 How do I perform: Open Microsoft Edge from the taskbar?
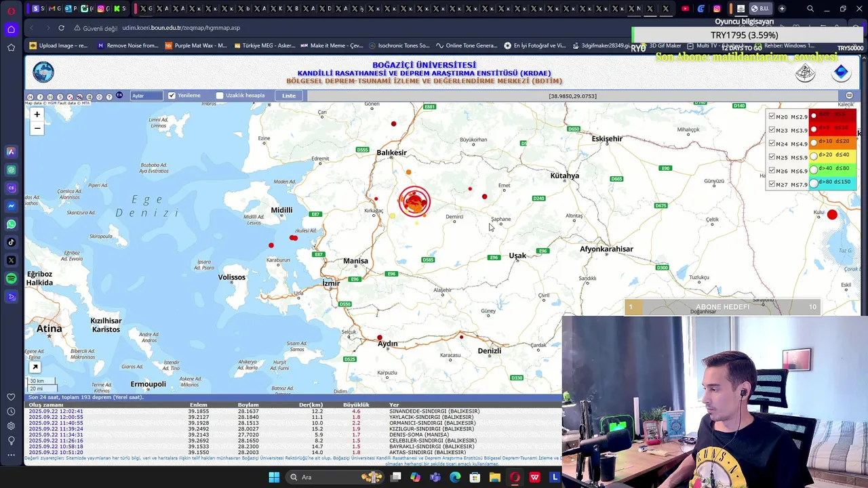click(454, 477)
